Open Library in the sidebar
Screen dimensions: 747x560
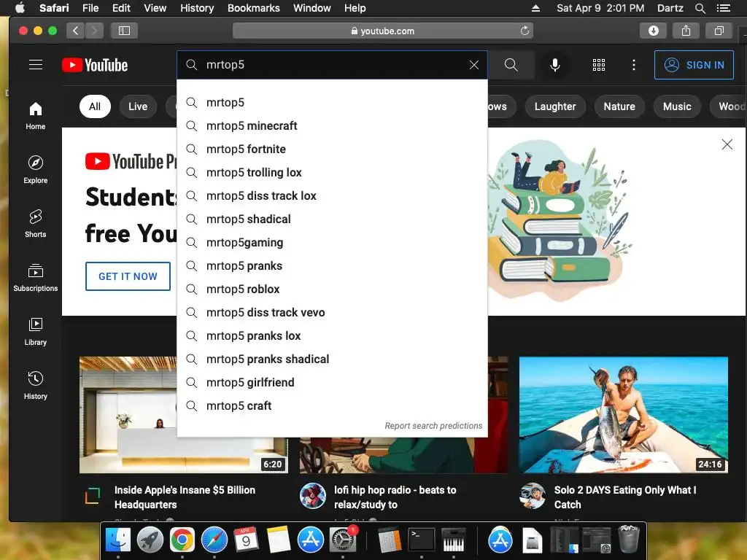point(36,332)
